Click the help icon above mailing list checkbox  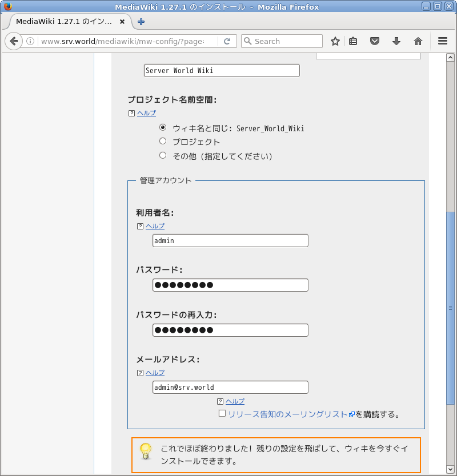[x=221, y=402]
